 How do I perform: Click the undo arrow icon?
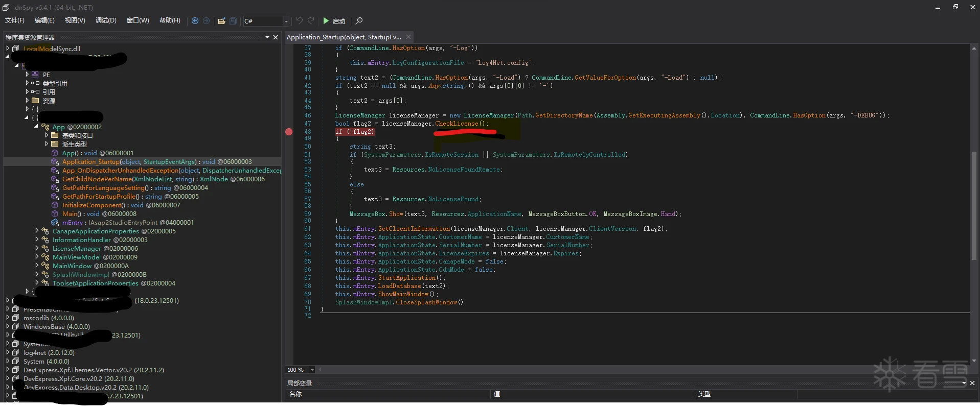(299, 21)
